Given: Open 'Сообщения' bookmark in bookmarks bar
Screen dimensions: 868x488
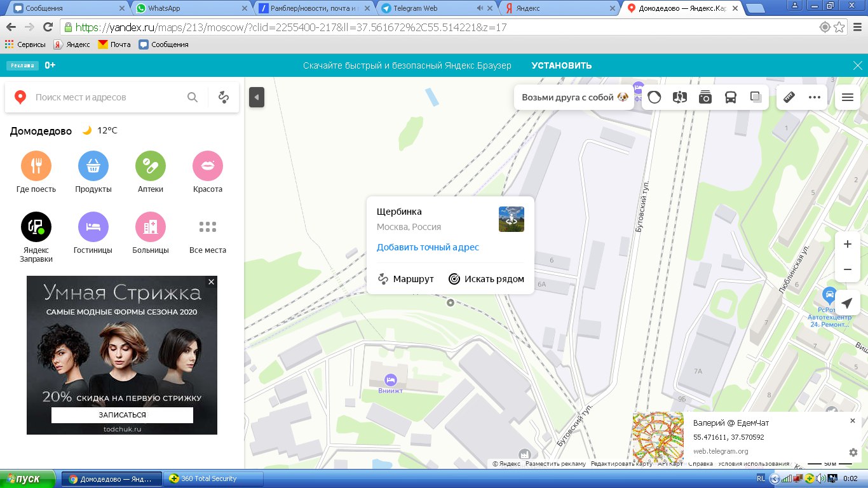Looking at the screenshot, I should point(163,44).
